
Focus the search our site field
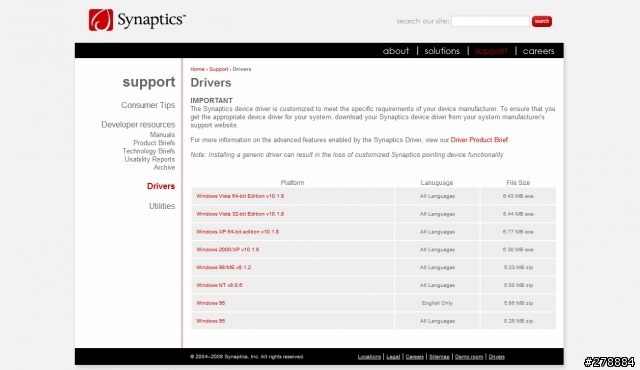tap(490, 21)
